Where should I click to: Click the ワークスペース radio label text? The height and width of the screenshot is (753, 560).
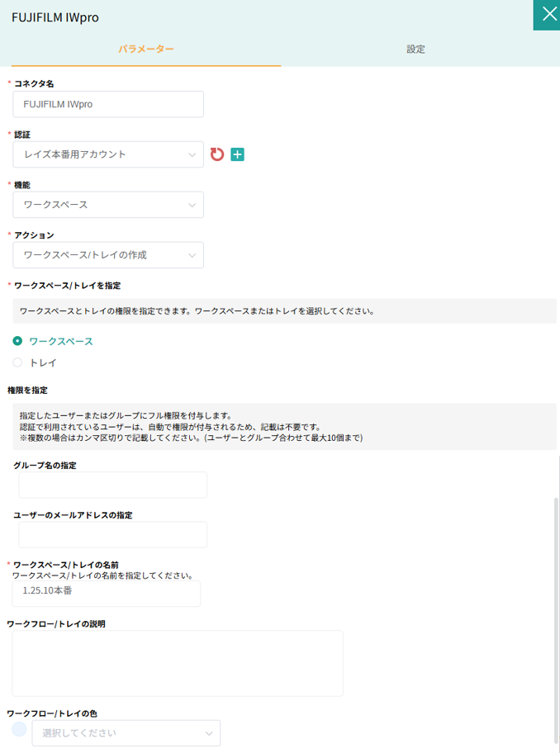point(61,341)
